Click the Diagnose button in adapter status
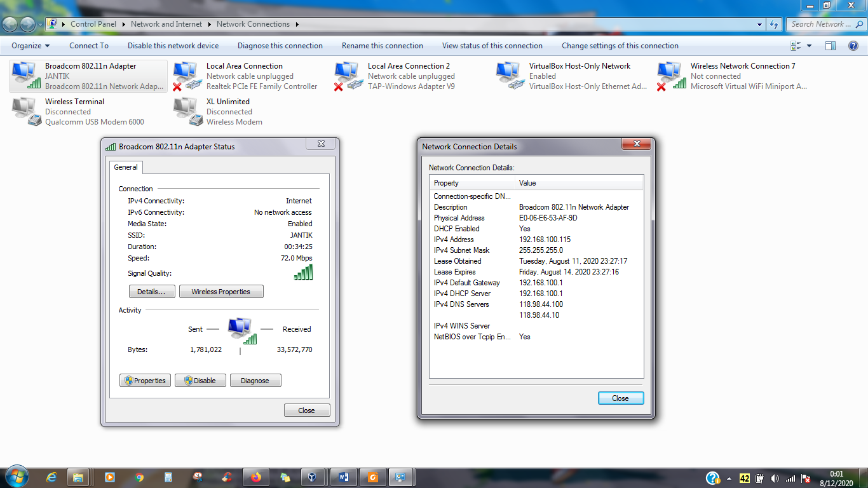The width and height of the screenshot is (868, 488). pyautogui.click(x=255, y=381)
